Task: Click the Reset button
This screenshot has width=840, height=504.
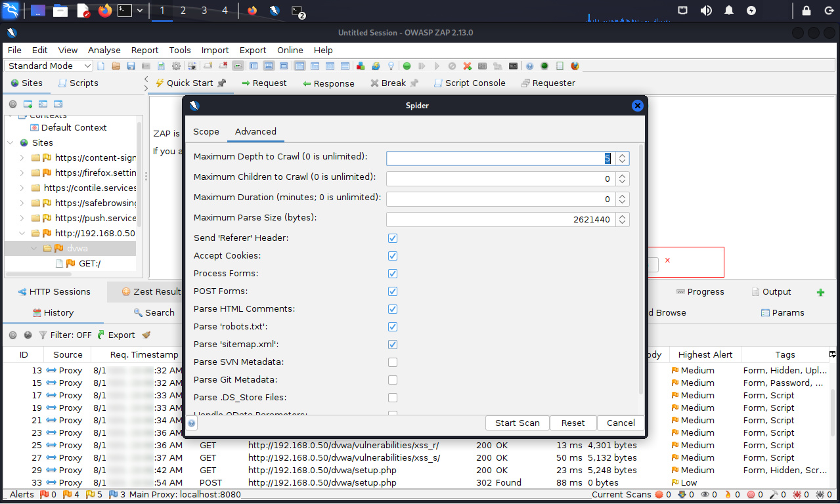Action: [573, 423]
